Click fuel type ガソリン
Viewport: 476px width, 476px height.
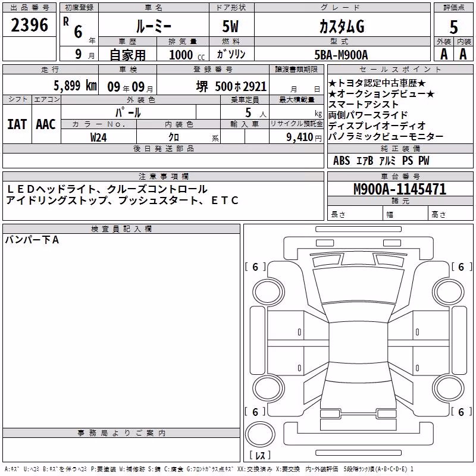click(231, 54)
